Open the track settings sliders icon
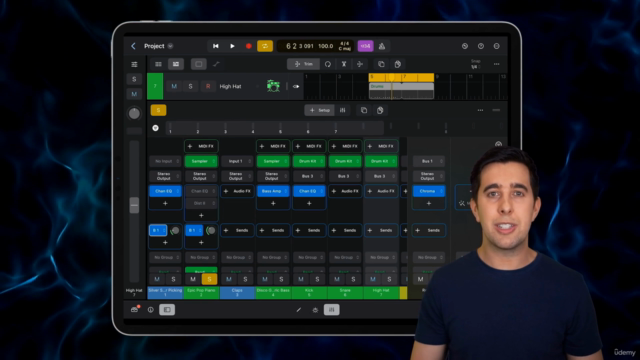The image size is (640, 360). (134, 64)
